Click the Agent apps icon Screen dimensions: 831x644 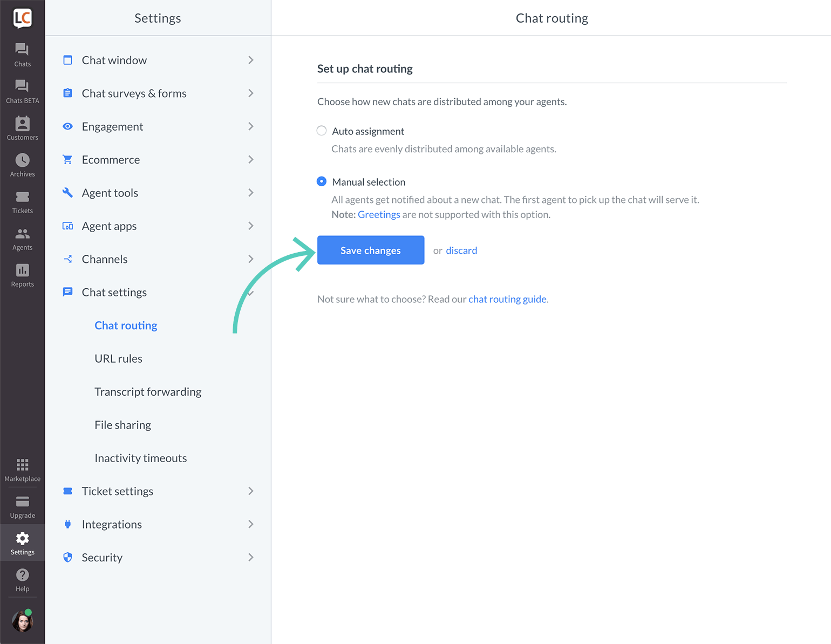(67, 226)
